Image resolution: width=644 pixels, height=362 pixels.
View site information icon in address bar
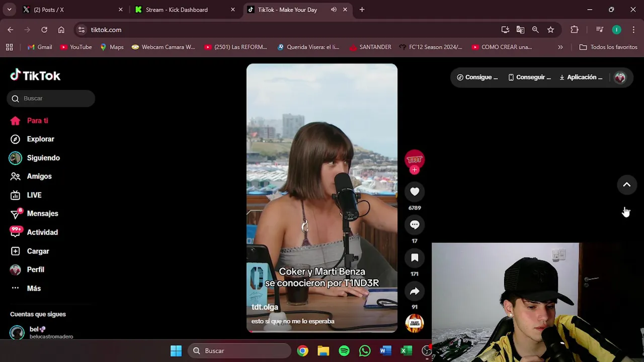click(x=82, y=30)
